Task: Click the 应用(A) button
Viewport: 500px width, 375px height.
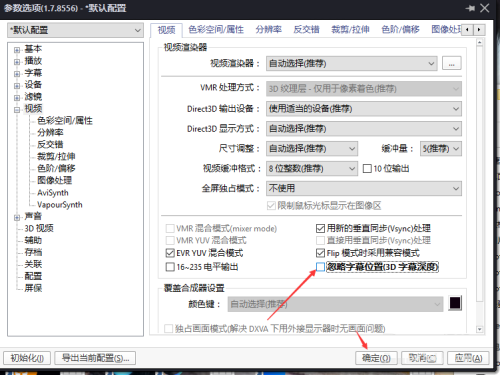Action: [x=468, y=358]
